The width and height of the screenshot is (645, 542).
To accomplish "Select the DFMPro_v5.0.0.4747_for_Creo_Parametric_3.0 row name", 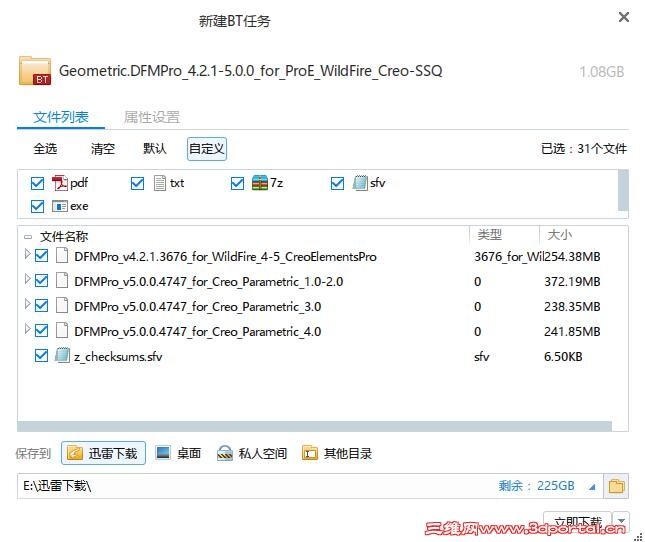I will click(x=197, y=306).
